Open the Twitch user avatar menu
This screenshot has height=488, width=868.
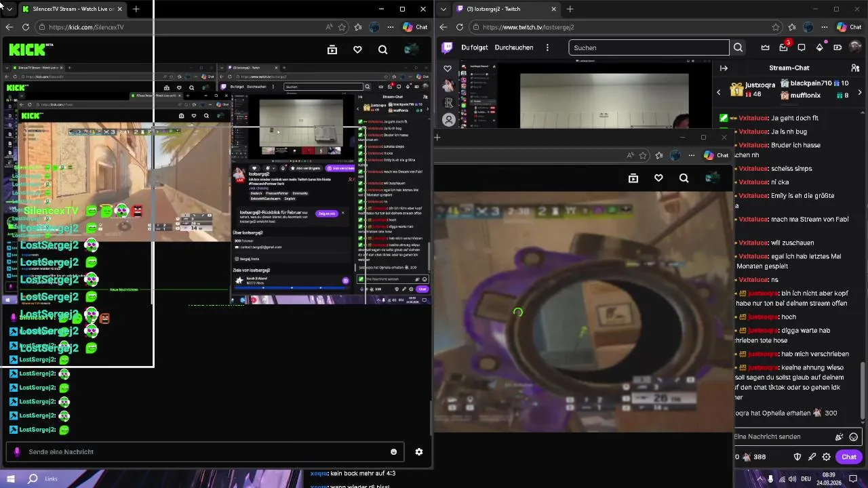pos(856,47)
